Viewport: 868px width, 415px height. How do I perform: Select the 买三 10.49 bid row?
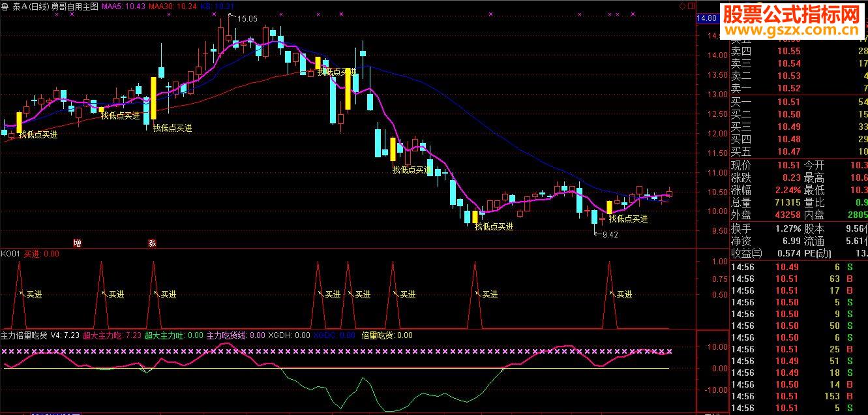point(798,127)
